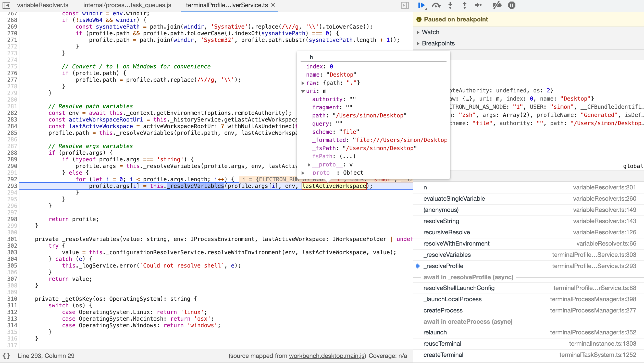This screenshot has height=363, width=644.
Task: Open workbench.desktop.main.js source link
Action: click(327, 356)
